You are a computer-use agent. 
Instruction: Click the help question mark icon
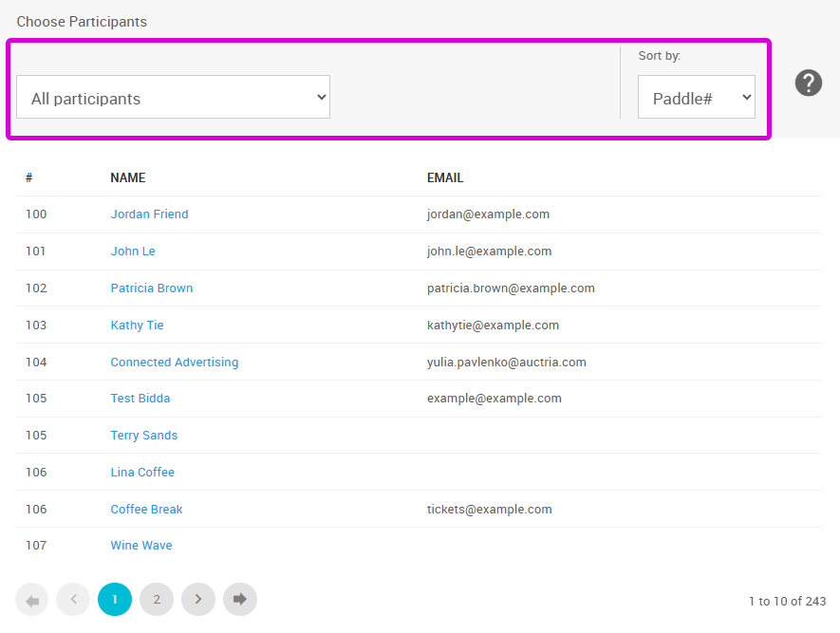pos(808,84)
